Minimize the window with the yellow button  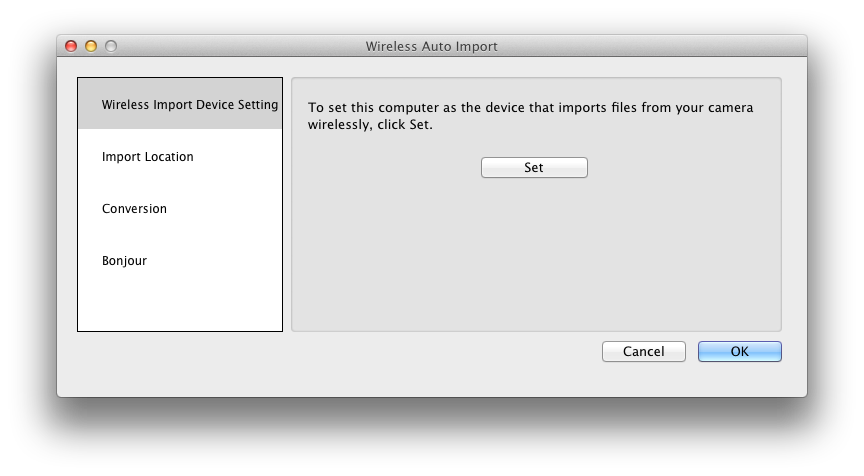(91, 46)
